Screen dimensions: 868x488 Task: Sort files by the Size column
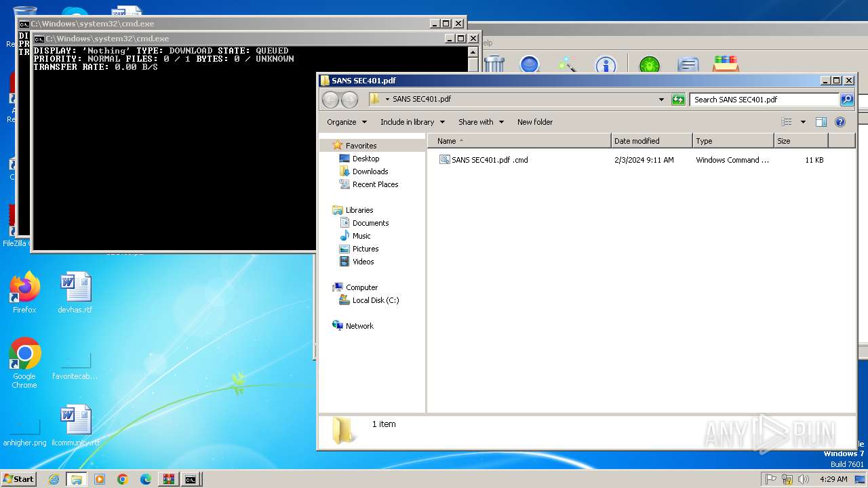(801, 141)
